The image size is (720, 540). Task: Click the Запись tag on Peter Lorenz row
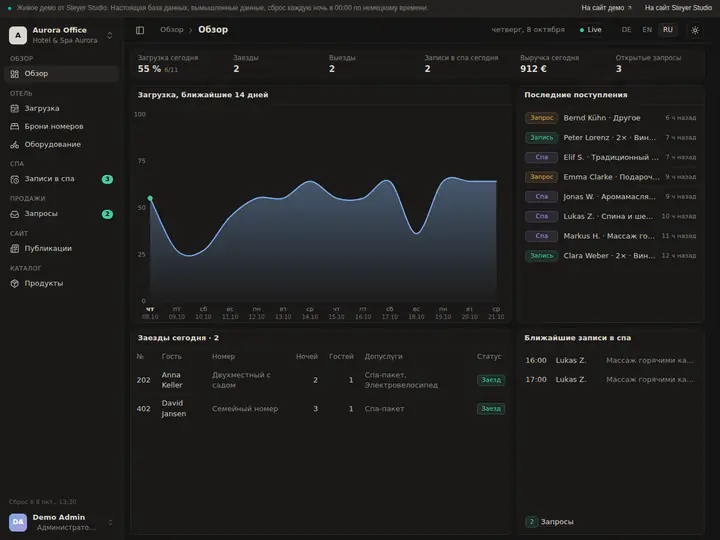tap(541, 138)
